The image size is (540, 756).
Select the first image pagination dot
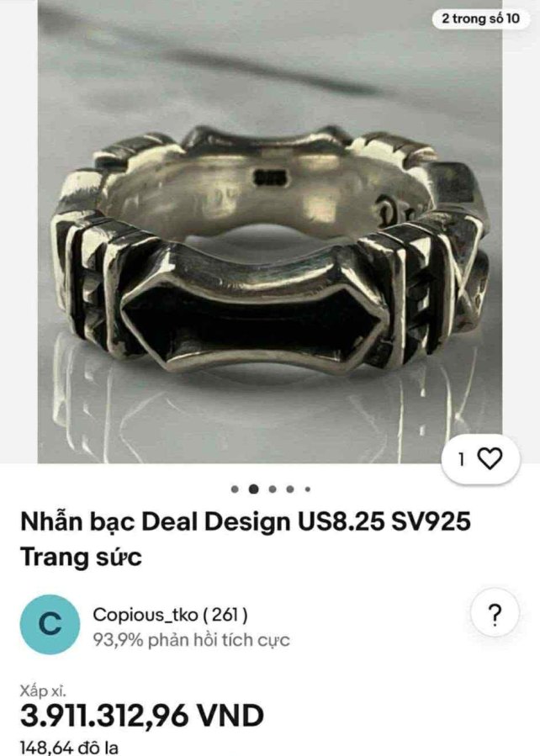pyautogui.click(x=235, y=489)
